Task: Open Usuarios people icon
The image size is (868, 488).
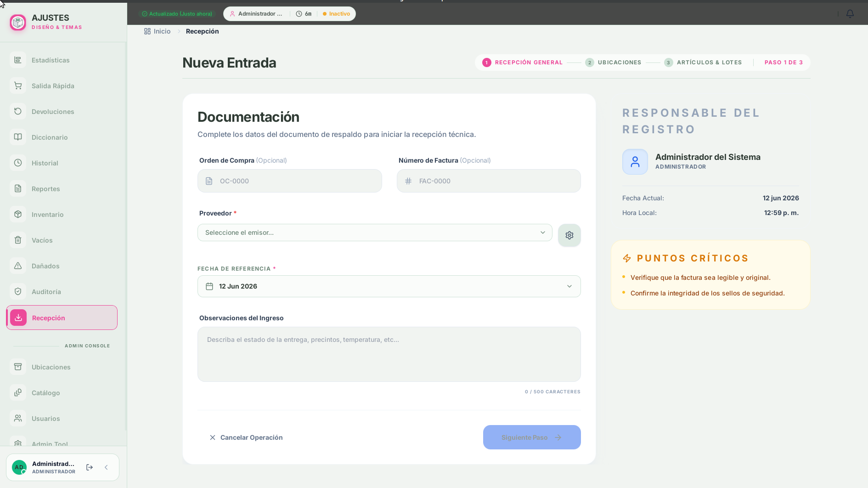Action: point(18,419)
